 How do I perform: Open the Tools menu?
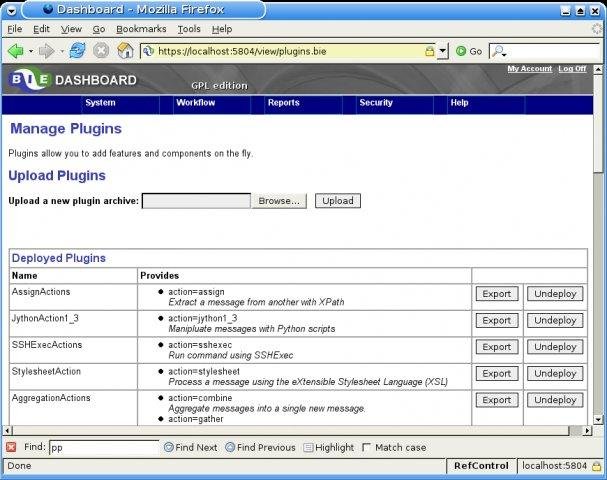pyautogui.click(x=188, y=29)
